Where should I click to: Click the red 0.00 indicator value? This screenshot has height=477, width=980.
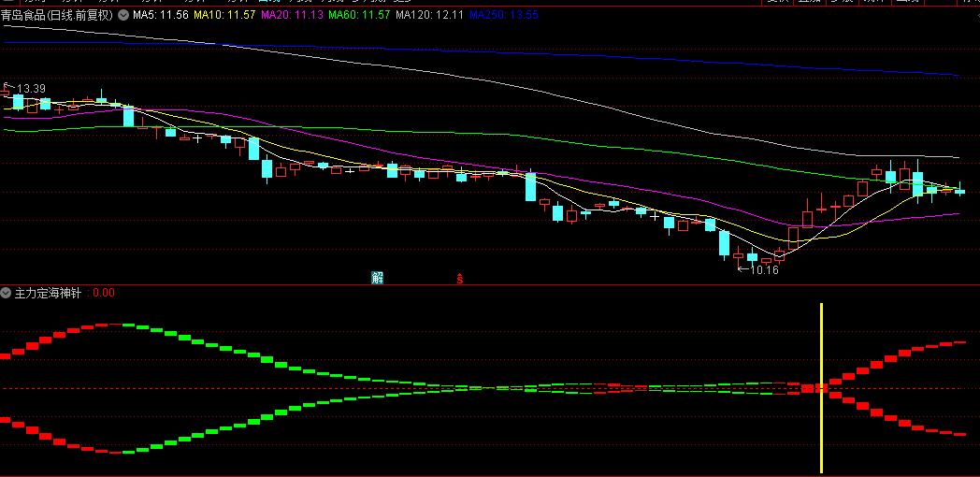[x=104, y=292]
